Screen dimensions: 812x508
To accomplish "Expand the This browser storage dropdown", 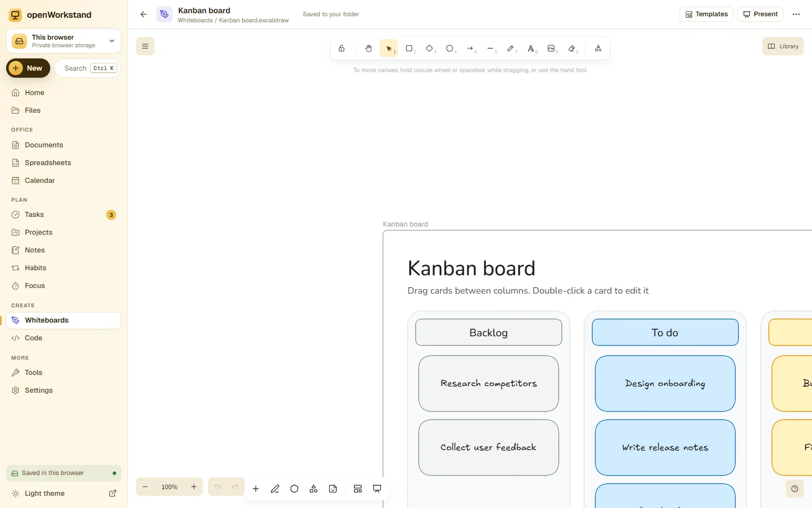I will [x=64, y=41].
